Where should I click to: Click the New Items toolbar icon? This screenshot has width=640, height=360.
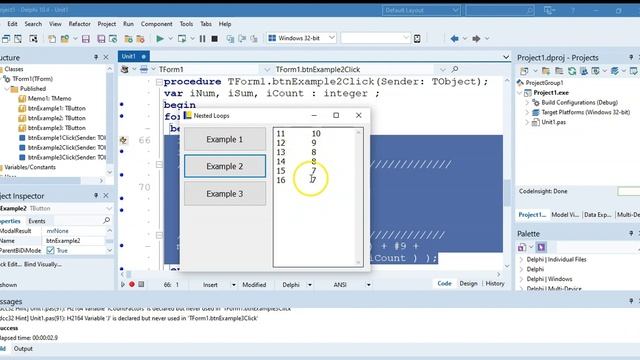pos(52,39)
